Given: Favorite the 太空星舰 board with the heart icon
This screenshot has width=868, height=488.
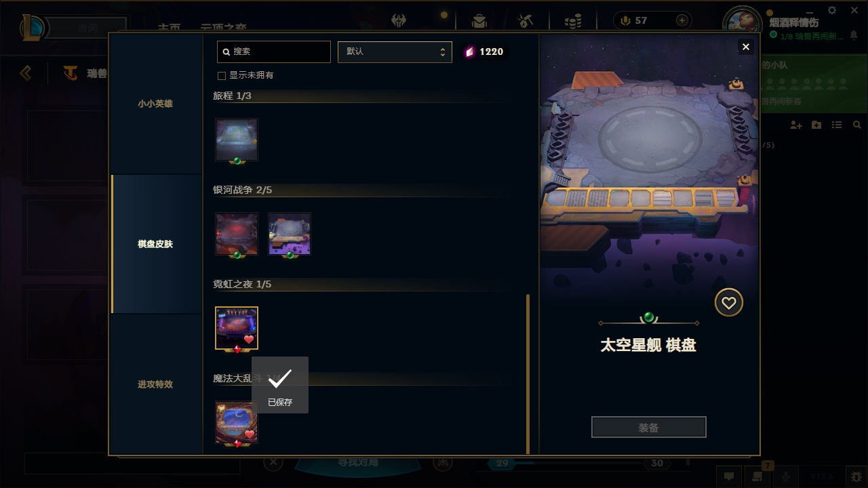Looking at the screenshot, I should (729, 303).
